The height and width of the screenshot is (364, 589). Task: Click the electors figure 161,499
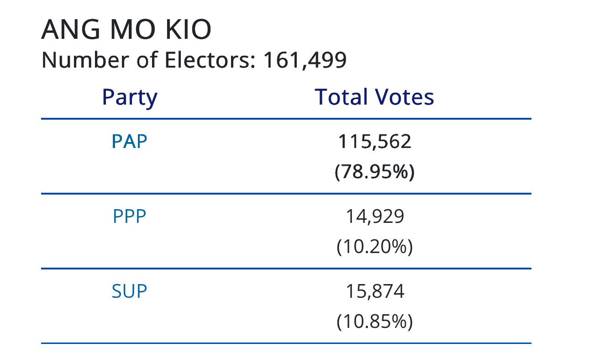[x=305, y=61]
